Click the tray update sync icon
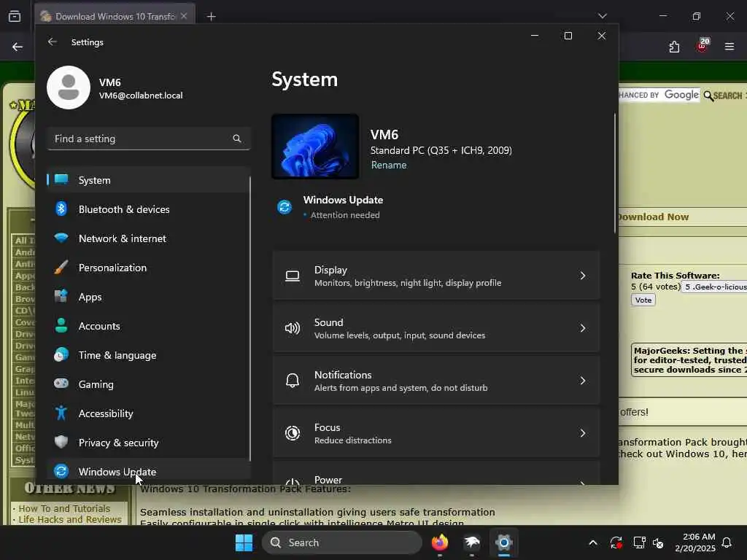This screenshot has width=747, height=560. click(616, 542)
